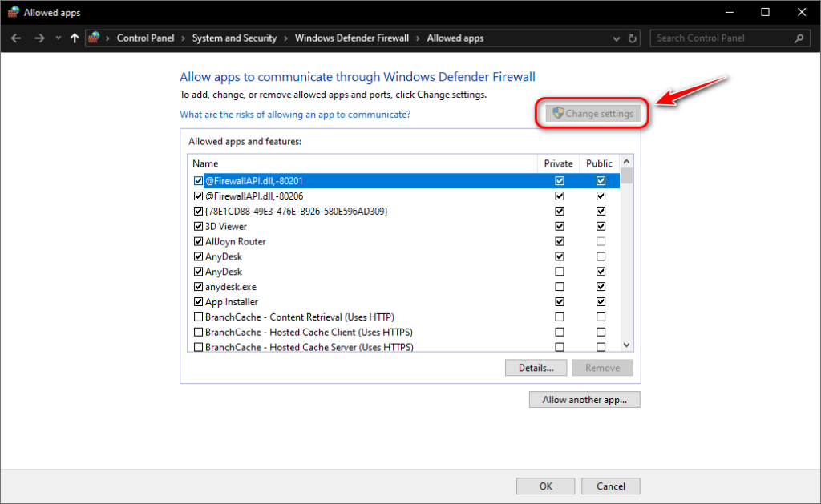
Task: Click the Allow another app button
Action: tap(584, 400)
